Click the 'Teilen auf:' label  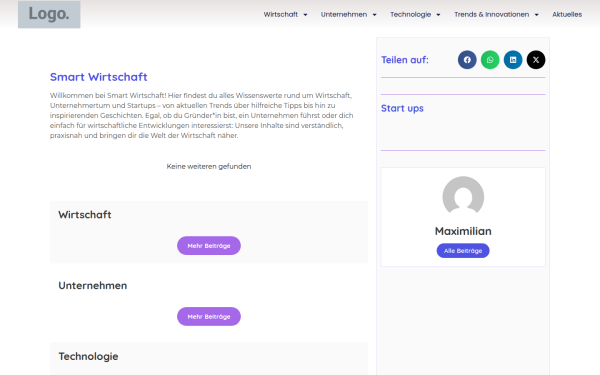point(404,60)
